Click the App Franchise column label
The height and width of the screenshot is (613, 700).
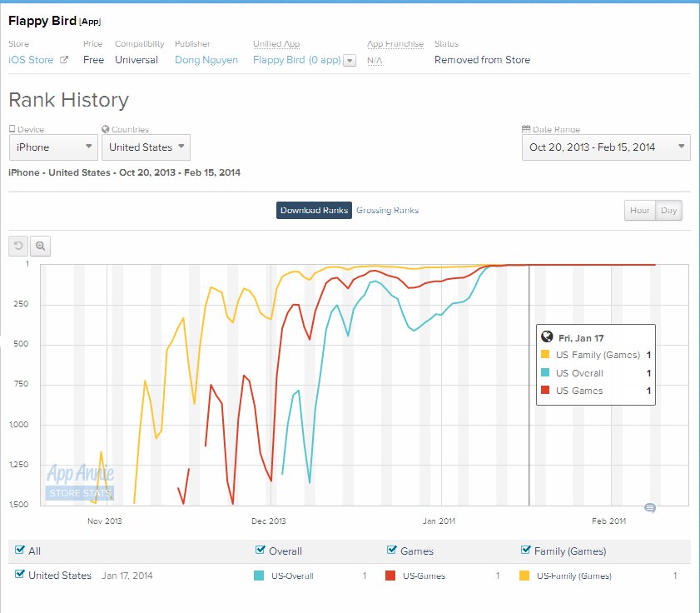(x=395, y=44)
